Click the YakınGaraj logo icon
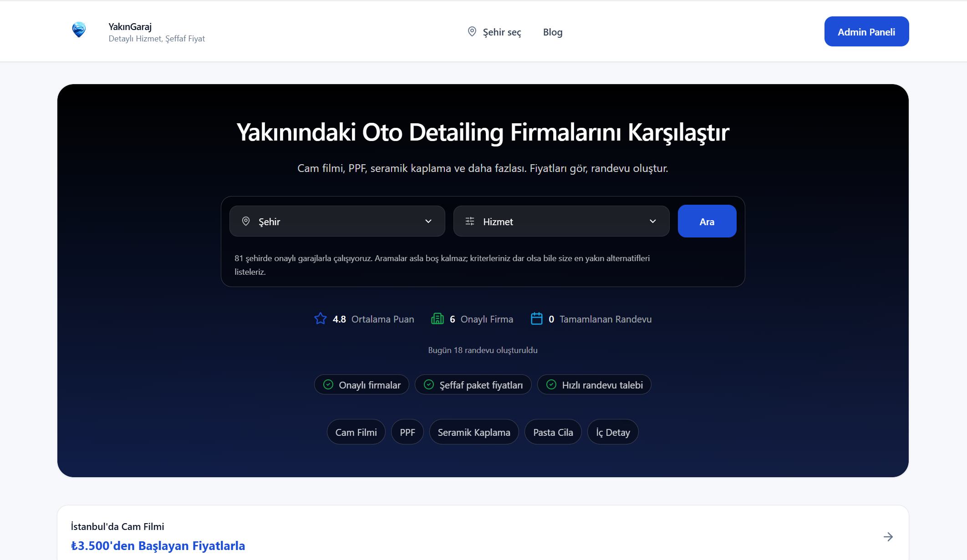Viewport: 967px width, 560px height. point(79,30)
